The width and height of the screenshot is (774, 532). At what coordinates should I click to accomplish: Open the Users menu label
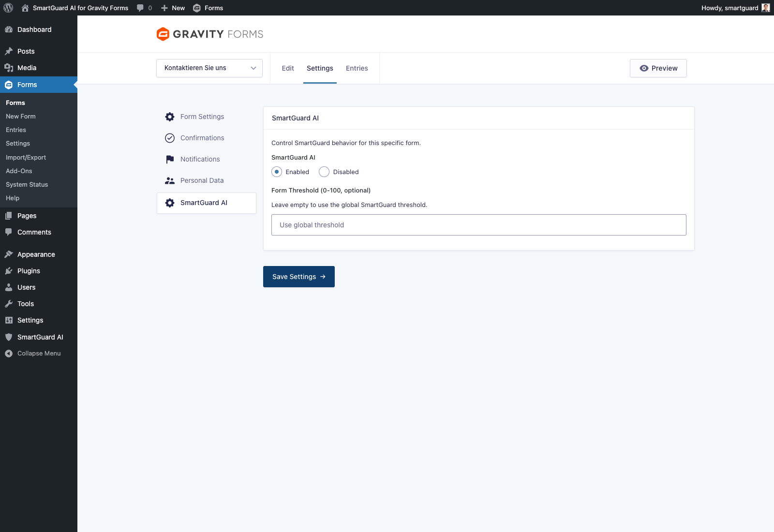[x=27, y=287]
